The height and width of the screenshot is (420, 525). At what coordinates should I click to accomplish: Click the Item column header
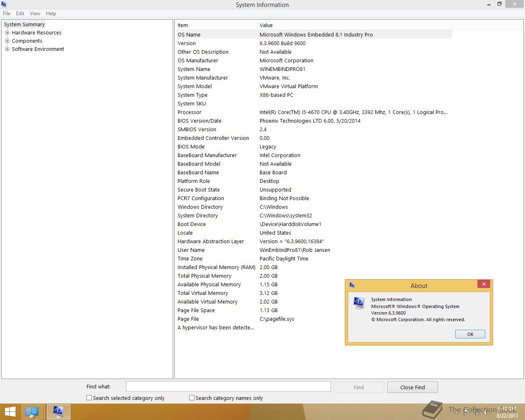click(216, 25)
